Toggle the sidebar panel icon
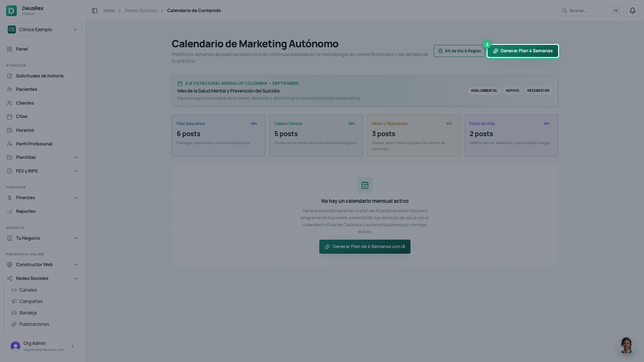This screenshot has width=644, height=362. pos(95,11)
